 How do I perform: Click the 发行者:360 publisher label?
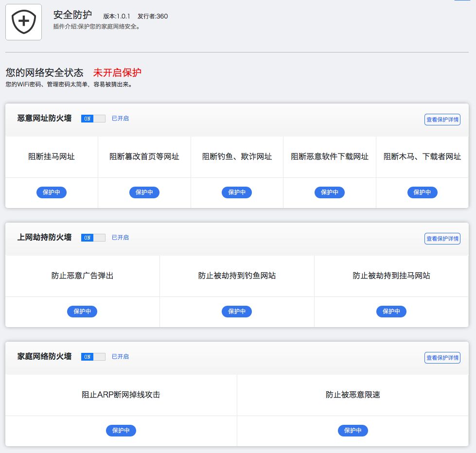[153, 17]
